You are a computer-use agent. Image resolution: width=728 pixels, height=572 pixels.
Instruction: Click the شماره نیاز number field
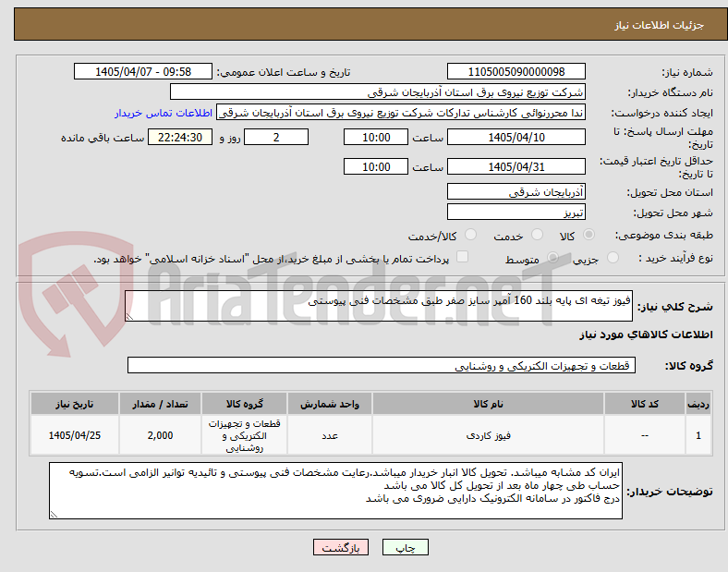tap(516, 71)
